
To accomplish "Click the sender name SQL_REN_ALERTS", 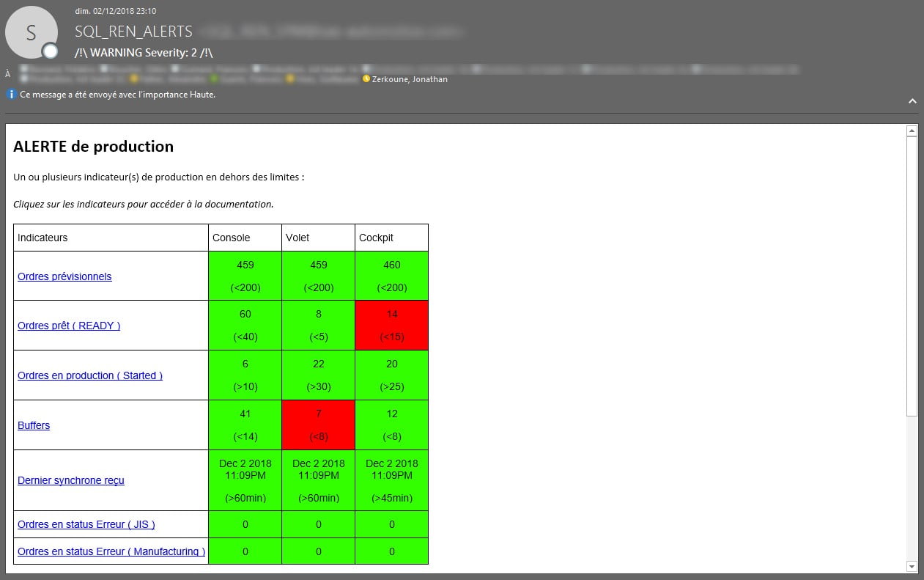I will 133,32.
